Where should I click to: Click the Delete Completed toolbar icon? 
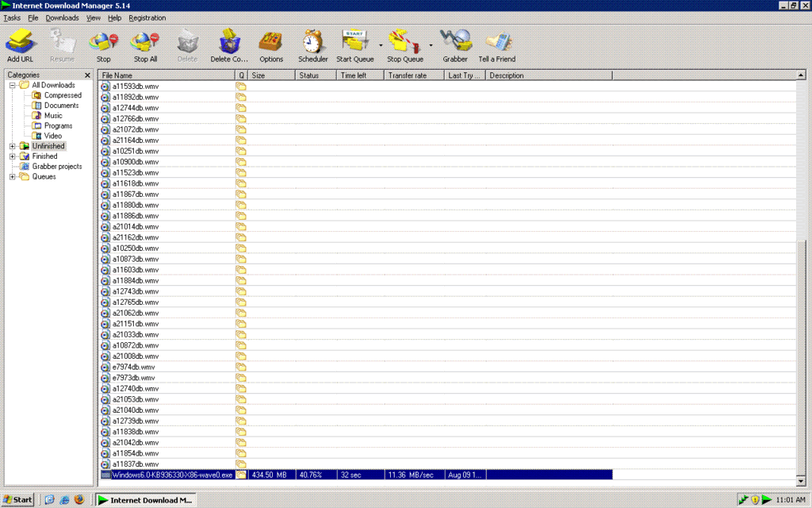pos(229,41)
